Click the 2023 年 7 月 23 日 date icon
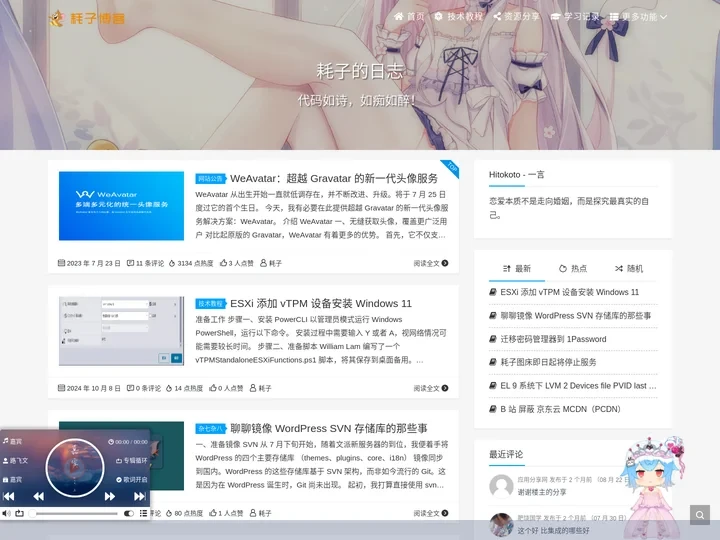This screenshot has height=540, width=720. tap(61, 263)
